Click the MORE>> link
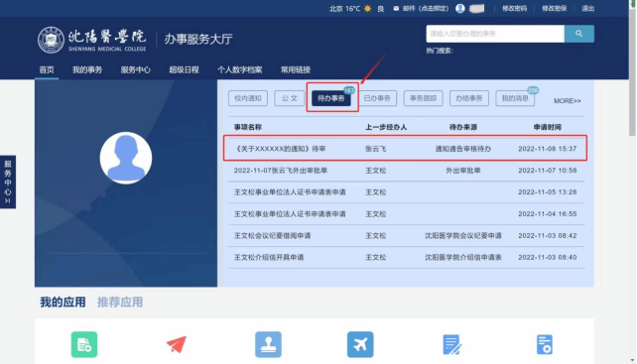 tap(568, 101)
